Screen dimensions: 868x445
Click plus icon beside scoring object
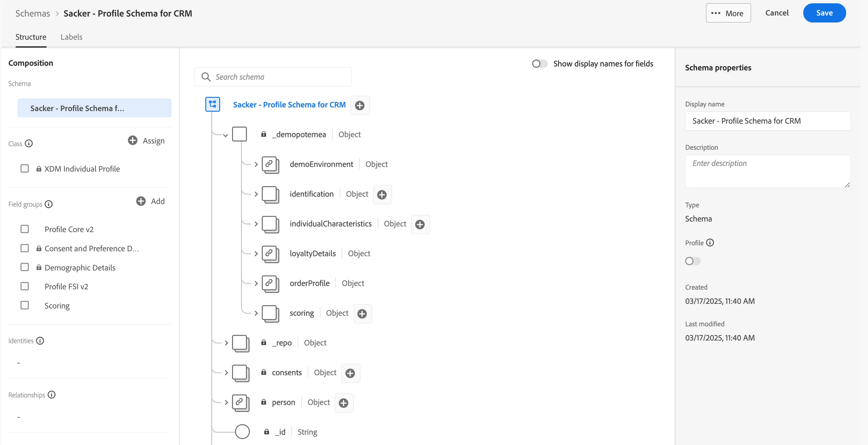[362, 313]
